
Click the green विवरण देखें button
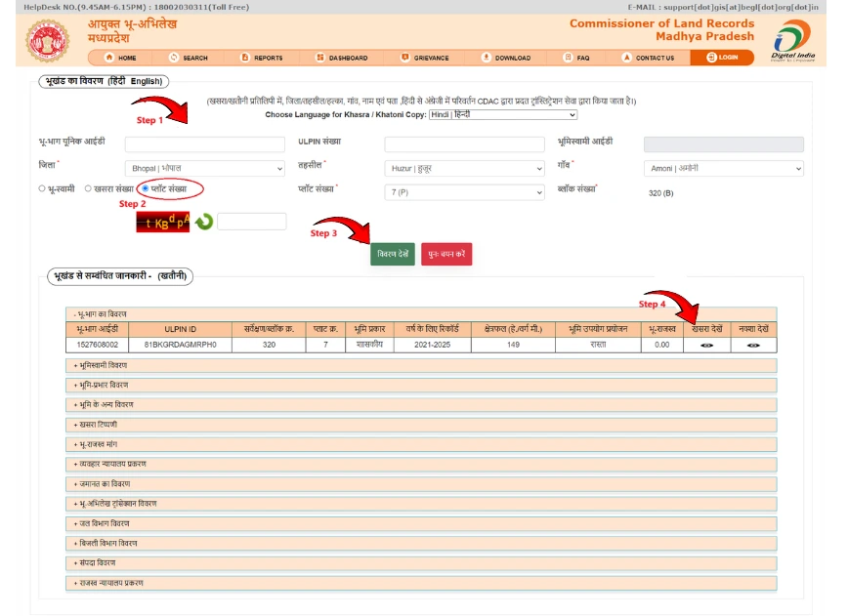pyautogui.click(x=393, y=254)
